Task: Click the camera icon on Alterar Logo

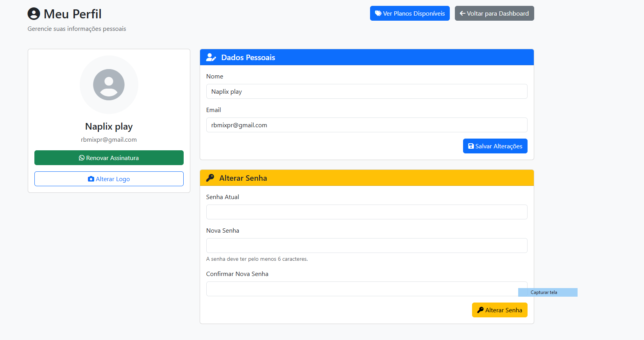Action: pos(91,179)
